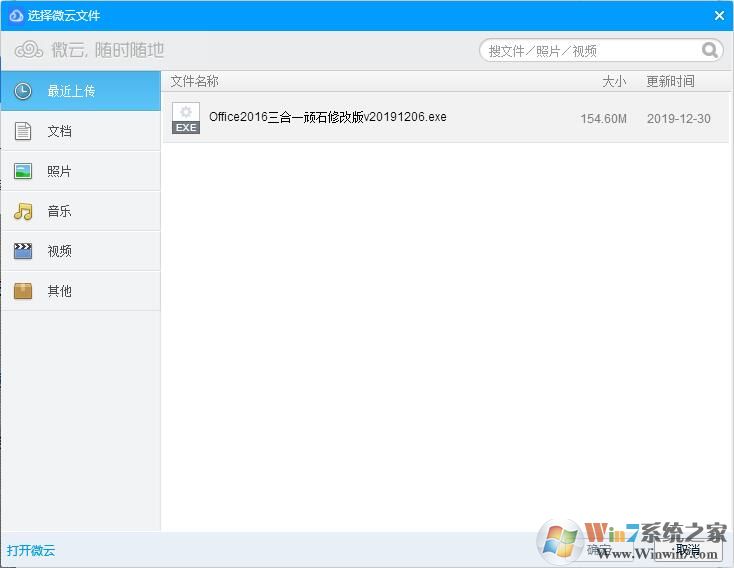
Task: Click the update date 2019-12-30
Action: [x=679, y=118]
